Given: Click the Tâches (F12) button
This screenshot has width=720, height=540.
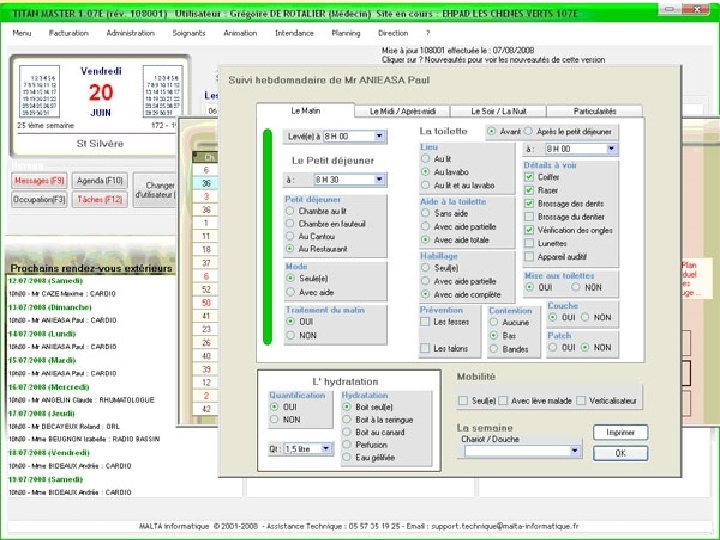Looking at the screenshot, I should point(100,199).
